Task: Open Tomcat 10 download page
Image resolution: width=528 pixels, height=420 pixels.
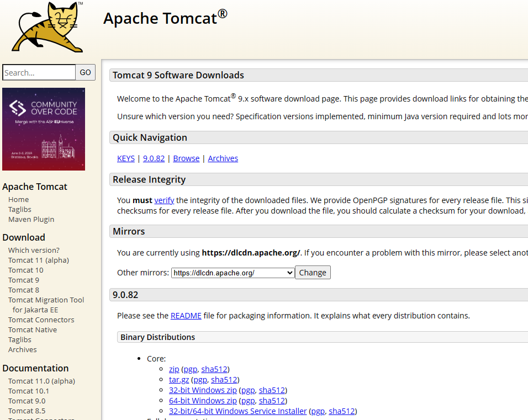Action: [x=25, y=270]
